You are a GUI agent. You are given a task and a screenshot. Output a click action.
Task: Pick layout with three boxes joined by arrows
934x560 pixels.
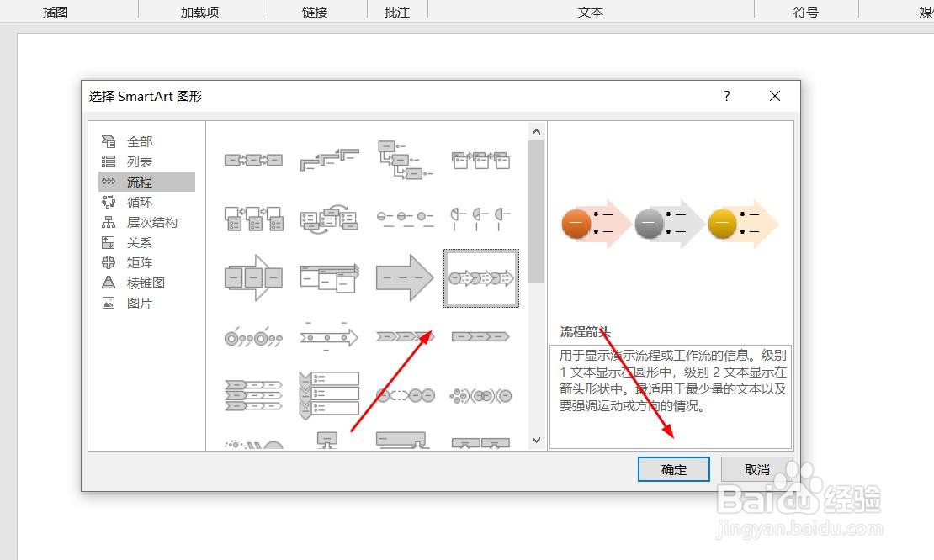coord(253,160)
